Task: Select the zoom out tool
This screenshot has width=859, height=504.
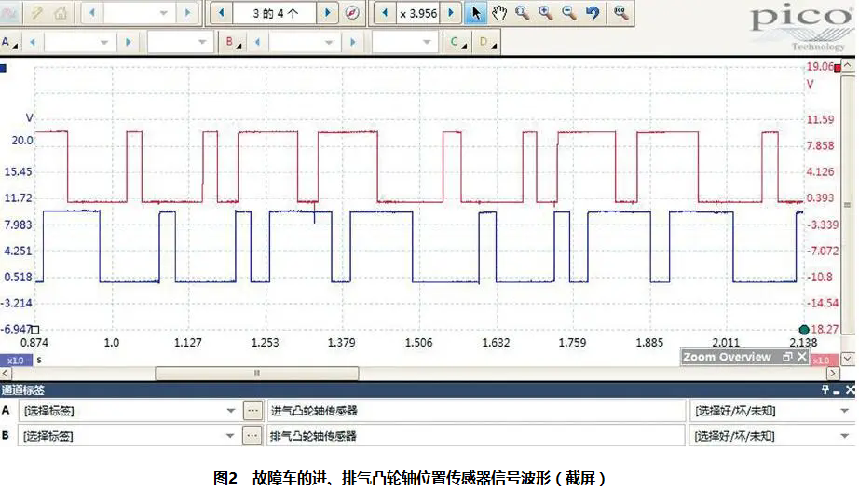Action: (569, 13)
